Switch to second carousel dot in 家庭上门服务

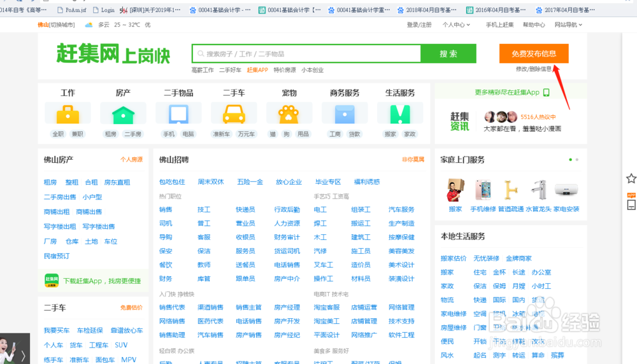coord(577,160)
